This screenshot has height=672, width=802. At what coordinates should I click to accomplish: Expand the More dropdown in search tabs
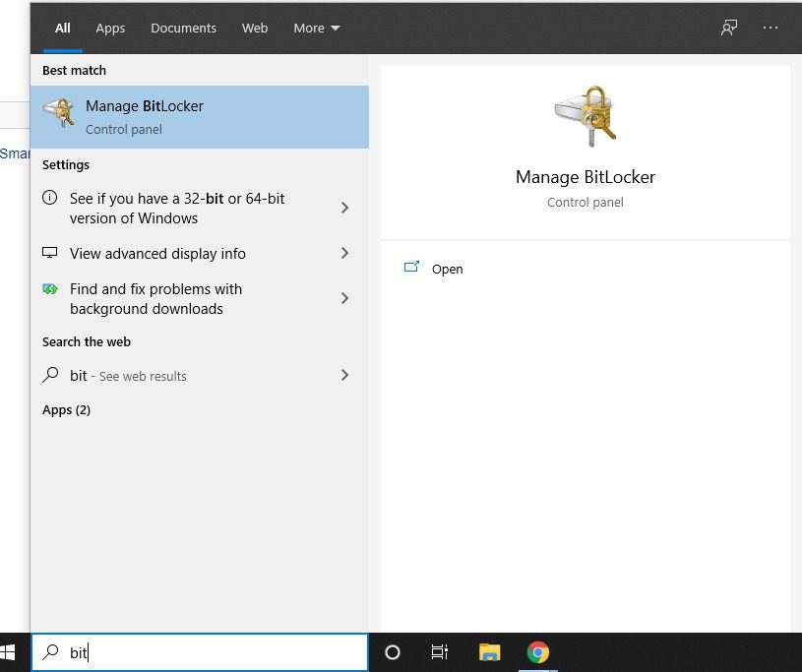coord(316,28)
